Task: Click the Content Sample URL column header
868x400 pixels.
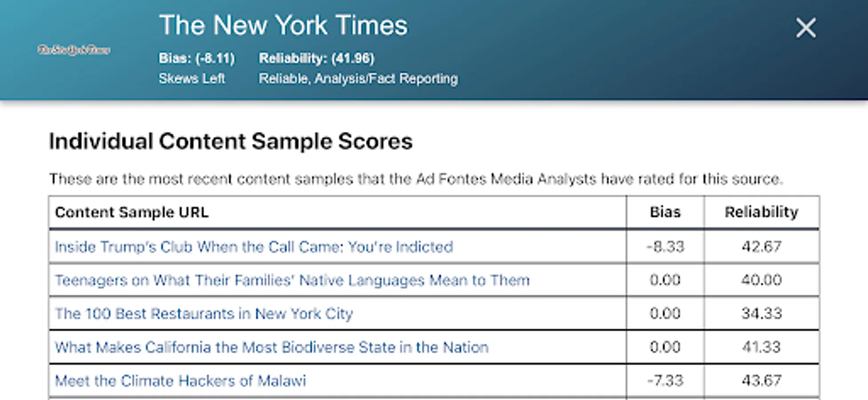Action: [132, 212]
